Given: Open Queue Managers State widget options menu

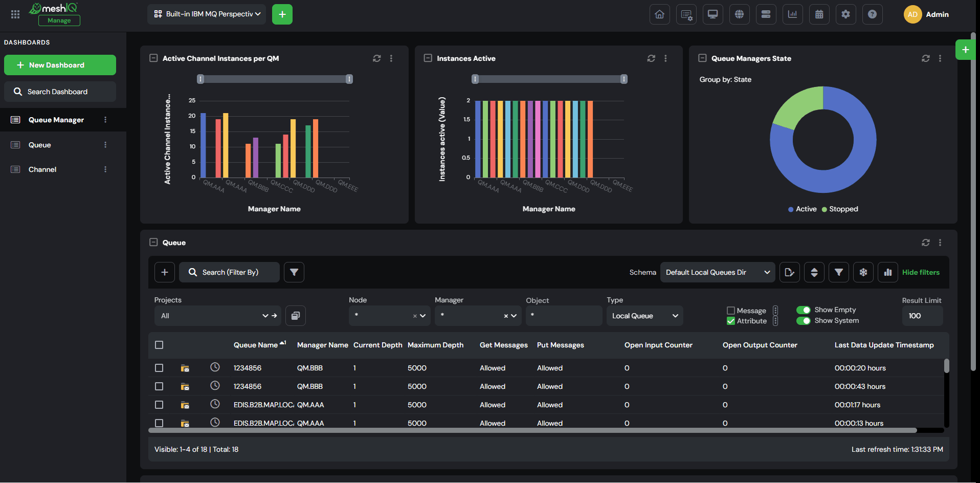Looking at the screenshot, I should coord(940,58).
